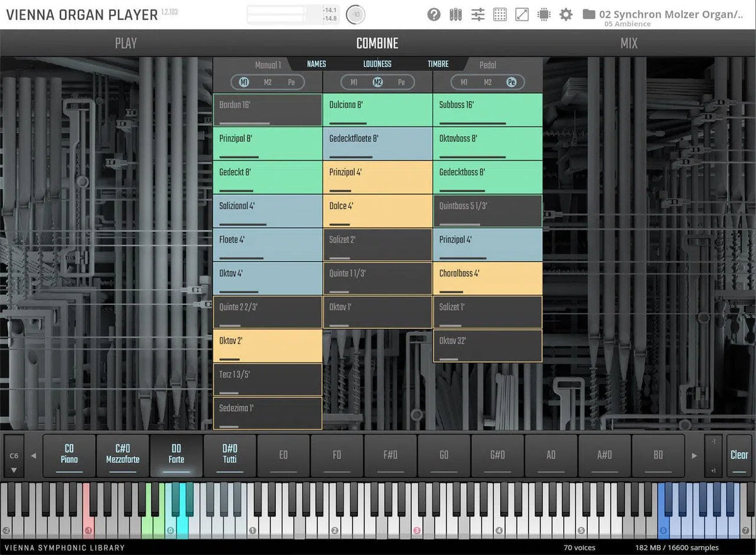Switch to the TIMBRE view
The image size is (756, 555).
tap(438, 64)
